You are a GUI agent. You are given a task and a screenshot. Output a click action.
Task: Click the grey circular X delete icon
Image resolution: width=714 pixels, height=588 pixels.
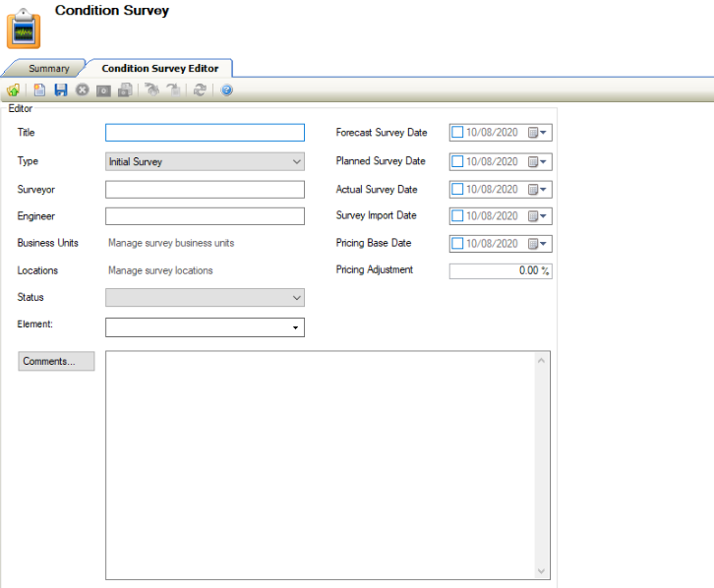point(83,90)
